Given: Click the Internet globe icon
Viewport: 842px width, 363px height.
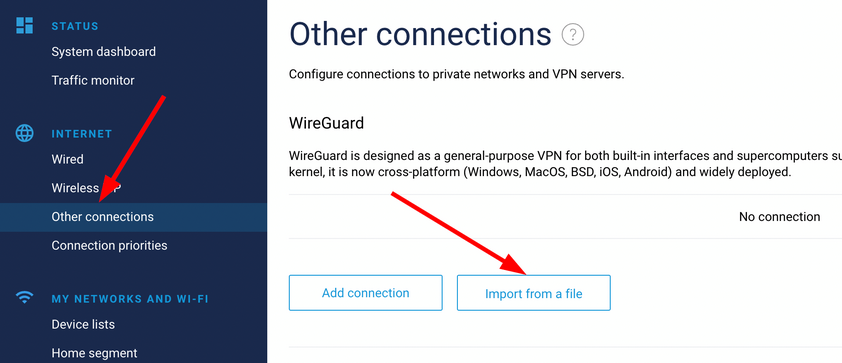Looking at the screenshot, I should click(24, 133).
